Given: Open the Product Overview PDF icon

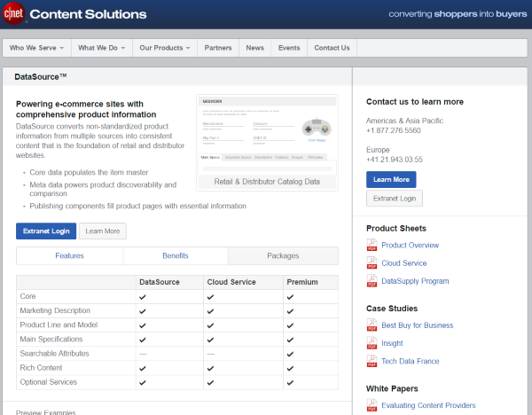Looking at the screenshot, I should pos(372,246).
